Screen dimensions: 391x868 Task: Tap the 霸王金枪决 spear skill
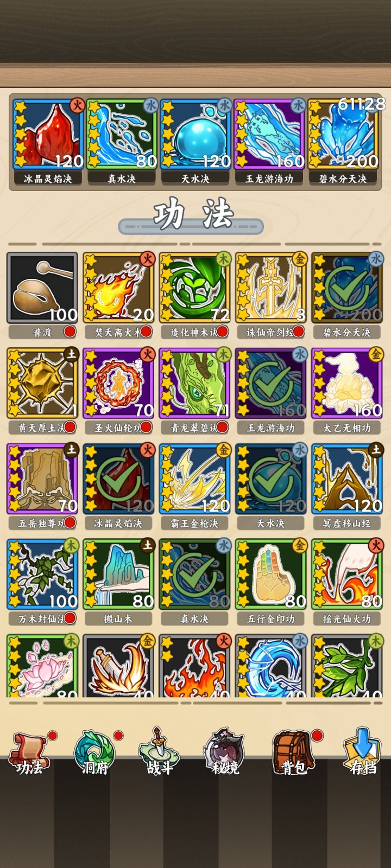[x=194, y=478]
